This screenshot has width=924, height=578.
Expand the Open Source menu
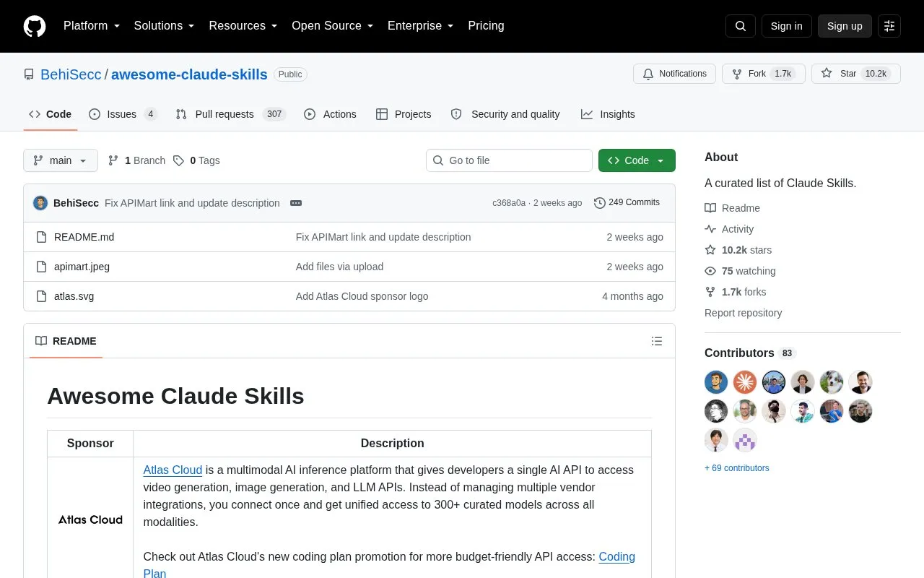pyautogui.click(x=333, y=26)
